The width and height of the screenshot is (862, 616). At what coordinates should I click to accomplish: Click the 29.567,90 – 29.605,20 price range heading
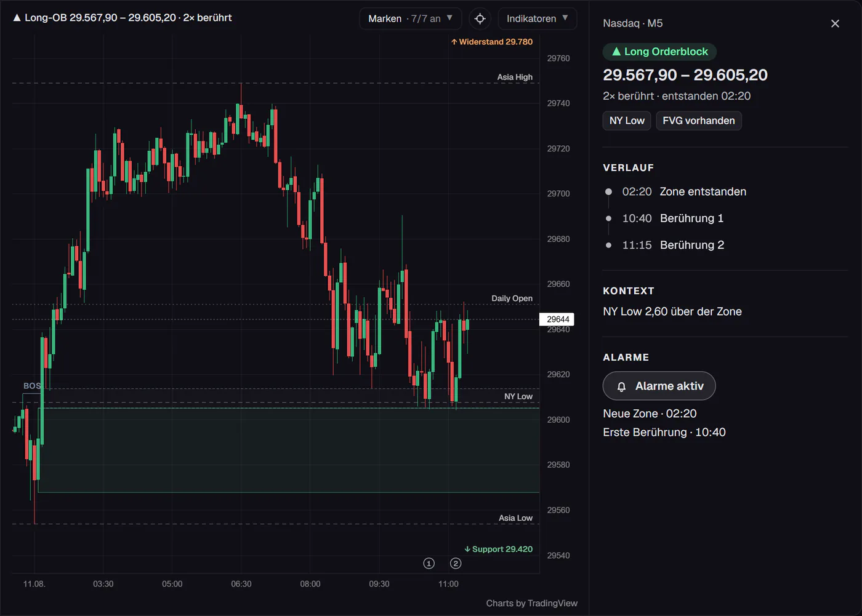685,75
